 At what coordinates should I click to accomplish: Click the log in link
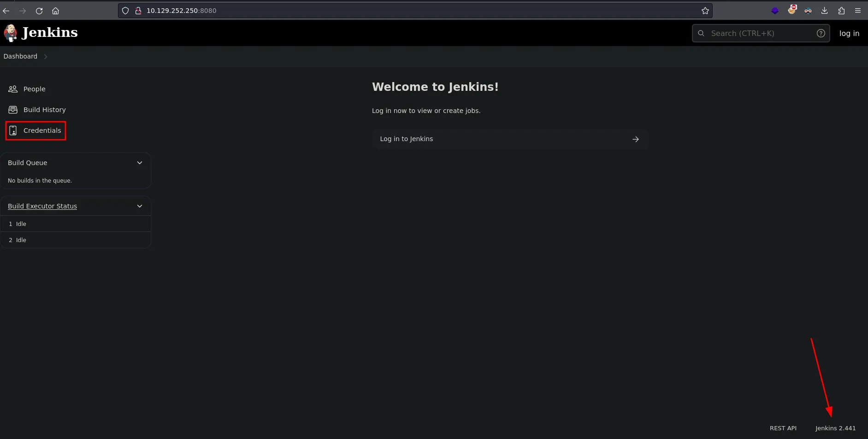click(849, 33)
